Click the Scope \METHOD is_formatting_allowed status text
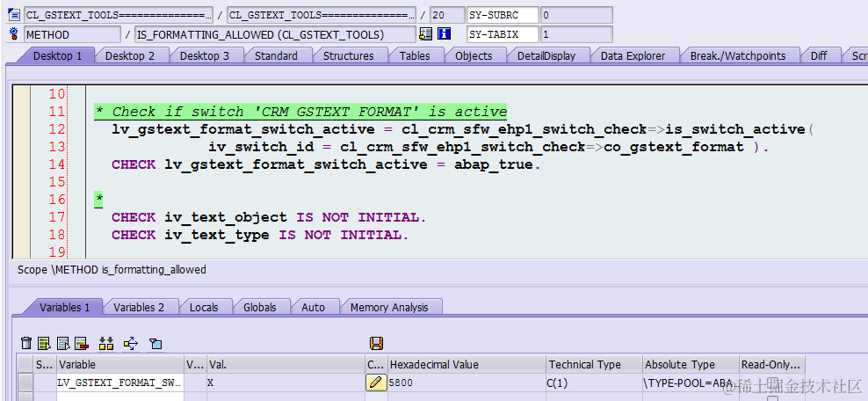The height and width of the screenshot is (401, 868). coord(112,270)
